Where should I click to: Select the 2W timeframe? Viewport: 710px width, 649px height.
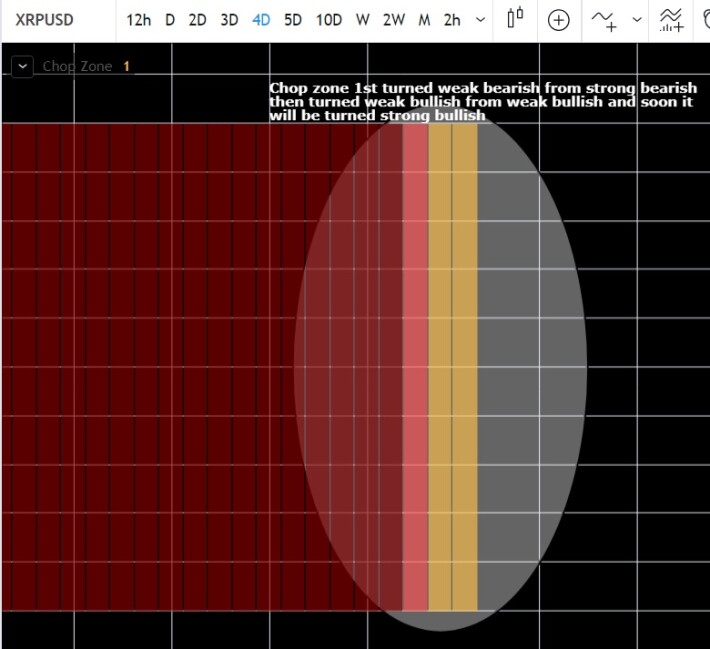click(394, 20)
